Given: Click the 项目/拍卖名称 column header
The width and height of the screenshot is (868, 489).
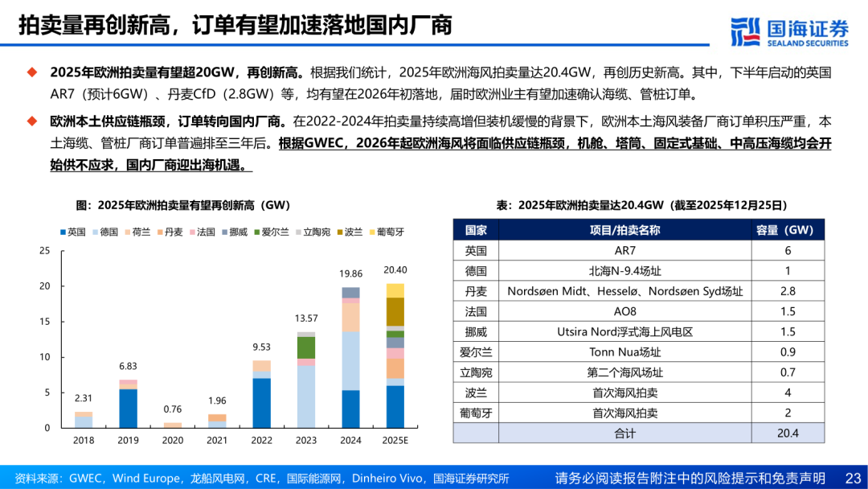Looking at the screenshot, I should [x=624, y=230].
